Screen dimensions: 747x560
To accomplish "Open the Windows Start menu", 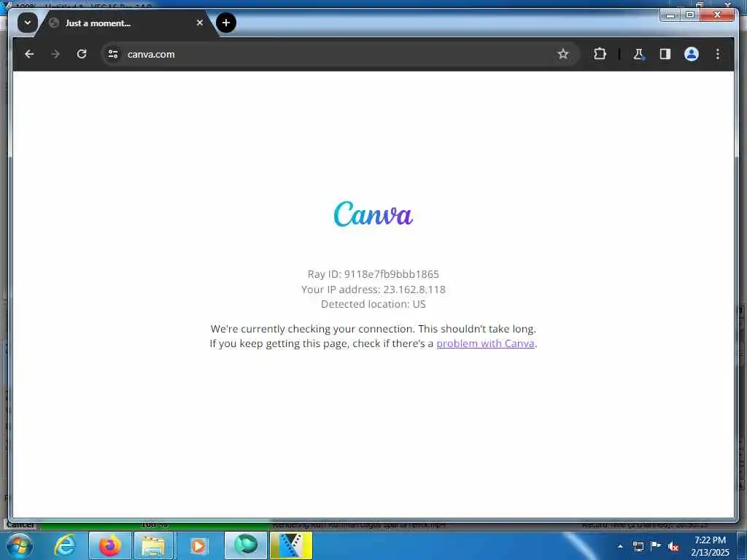I will [x=19, y=545].
